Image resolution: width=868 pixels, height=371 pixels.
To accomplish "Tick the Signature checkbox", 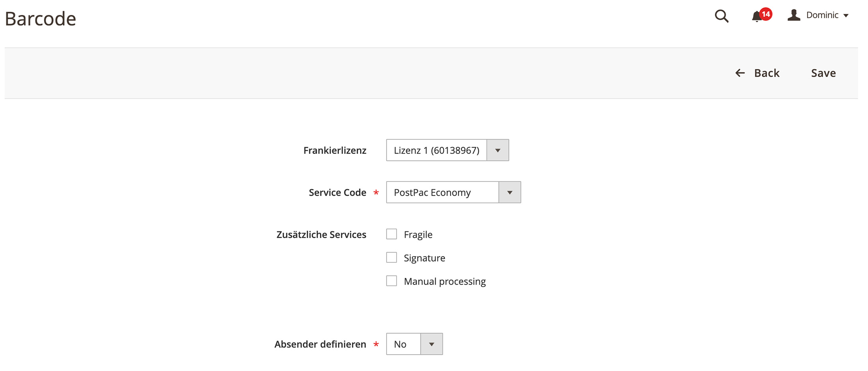I will (x=391, y=257).
